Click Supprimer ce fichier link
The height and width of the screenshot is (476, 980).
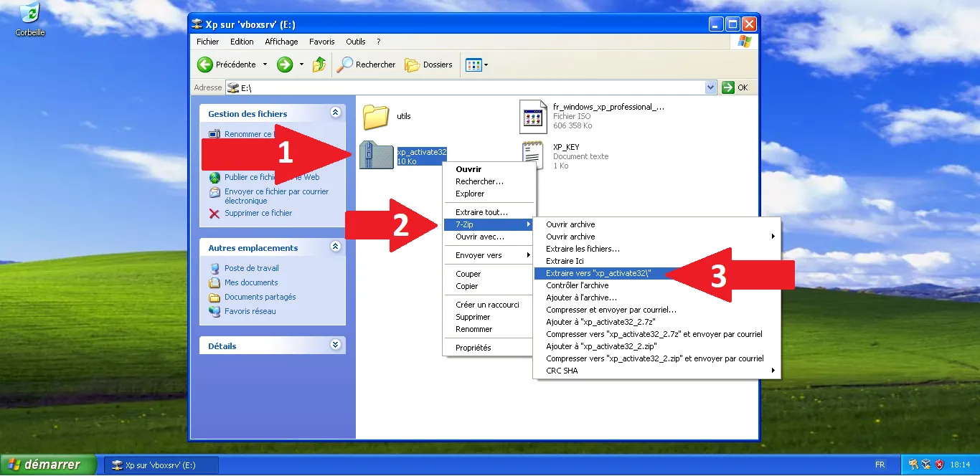point(258,213)
